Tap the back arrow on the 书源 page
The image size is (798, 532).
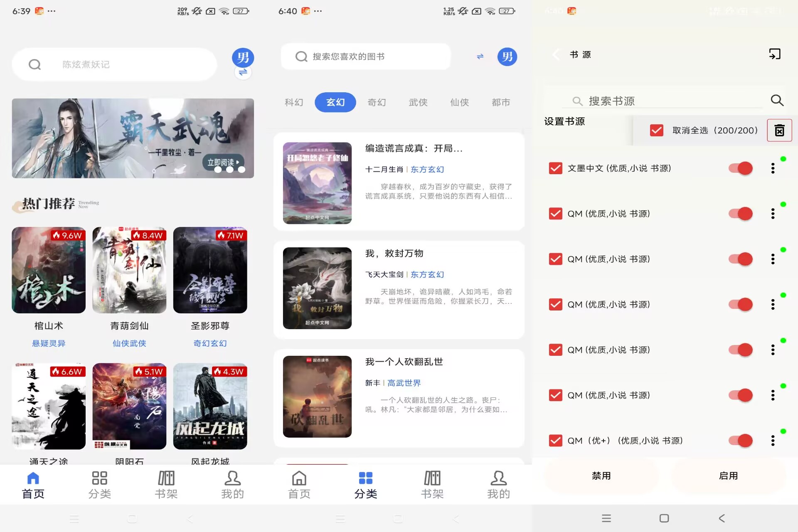[x=556, y=54]
